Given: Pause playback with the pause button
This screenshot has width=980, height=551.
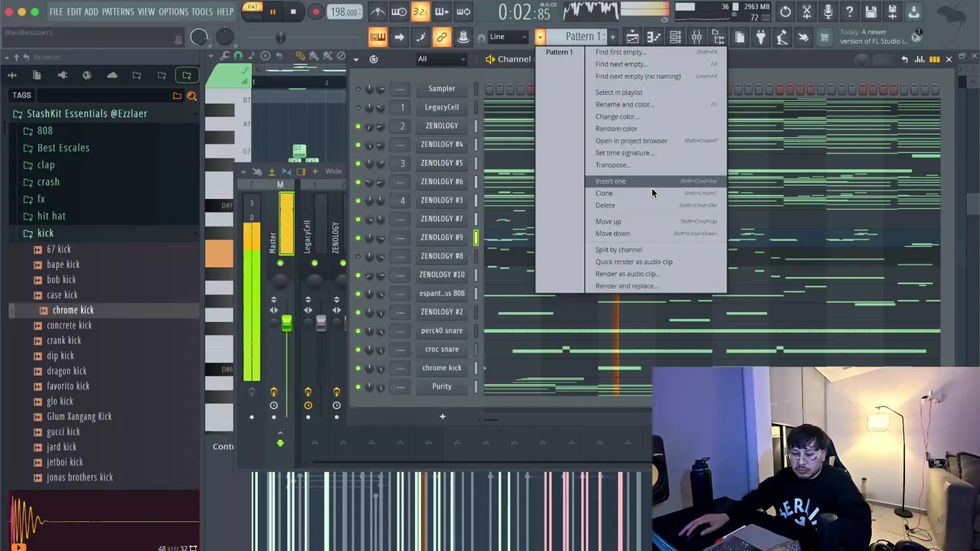Looking at the screenshot, I should tap(272, 11).
